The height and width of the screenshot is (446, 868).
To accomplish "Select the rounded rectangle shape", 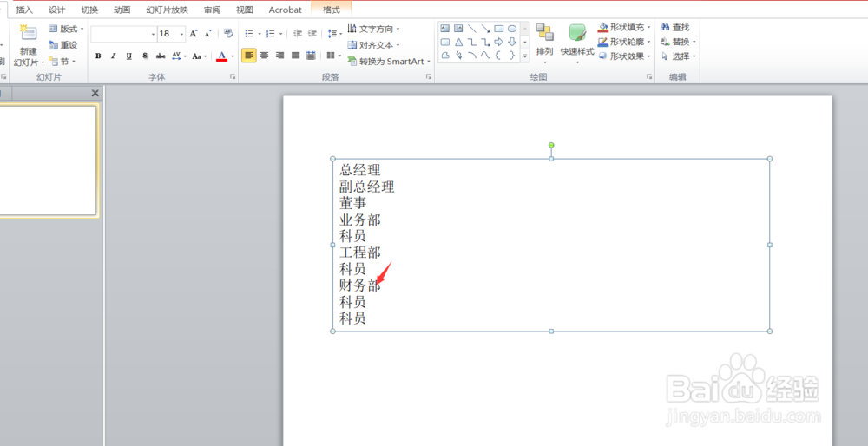I will (445, 42).
